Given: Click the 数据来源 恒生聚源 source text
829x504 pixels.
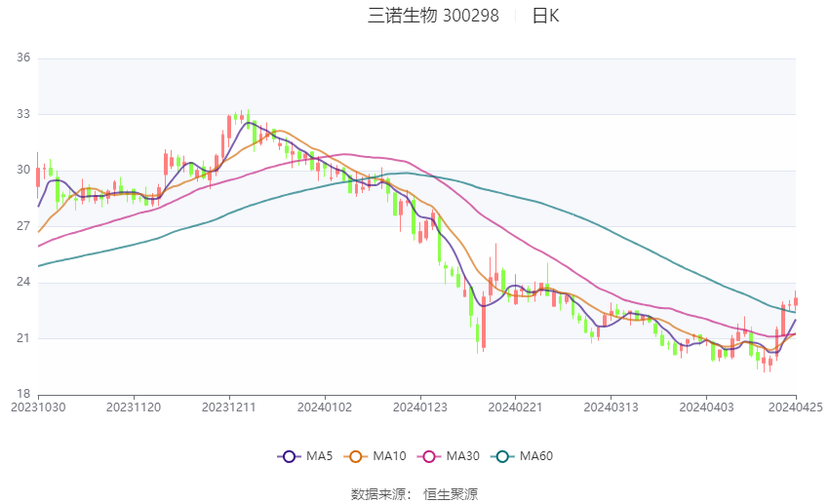Looking at the screenshot, I should point(414,494).
